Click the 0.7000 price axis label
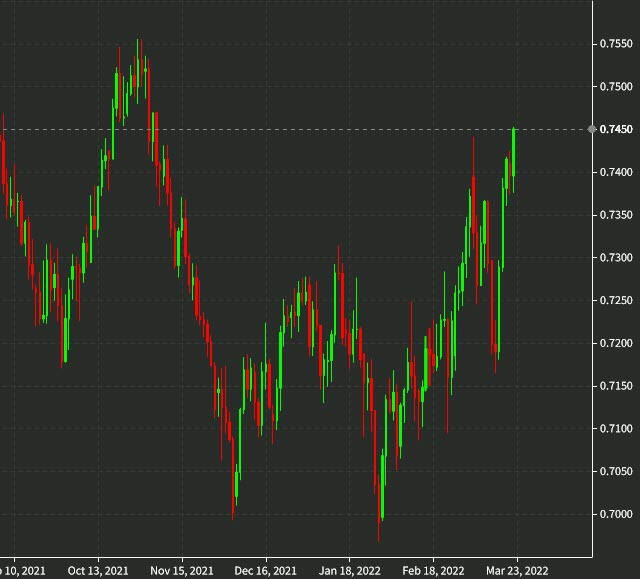 click(x=616, y=514)
